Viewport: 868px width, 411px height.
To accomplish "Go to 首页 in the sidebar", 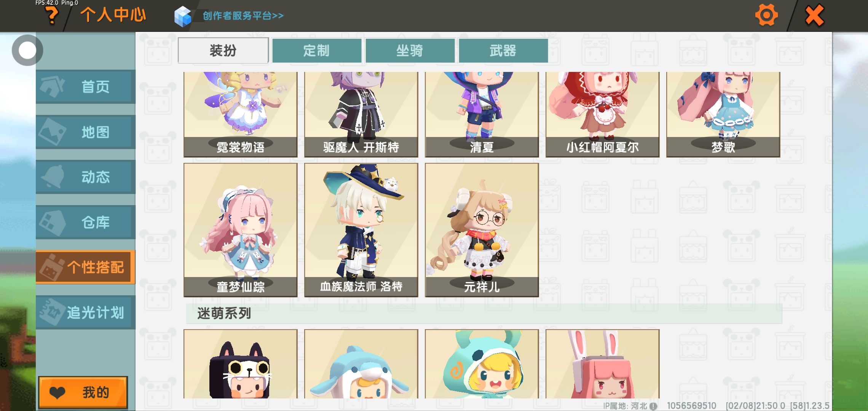I will (86, 86).
